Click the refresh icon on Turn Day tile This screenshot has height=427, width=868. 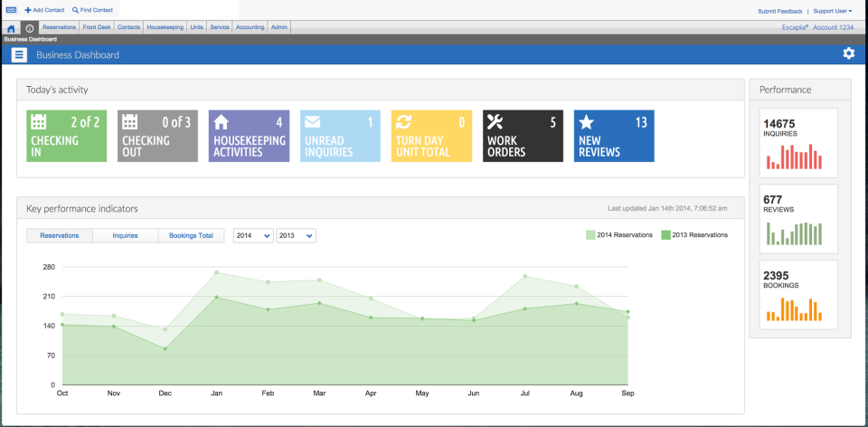[403, 121]
